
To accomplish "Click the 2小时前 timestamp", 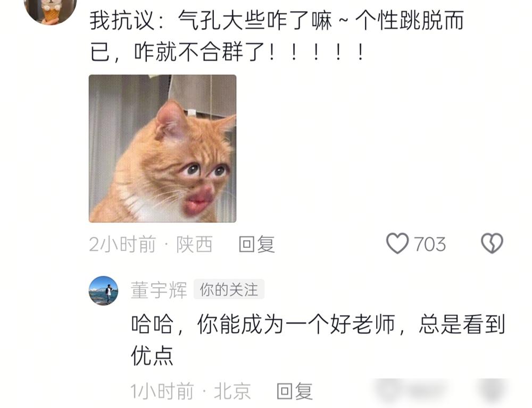I will point(122,244).
